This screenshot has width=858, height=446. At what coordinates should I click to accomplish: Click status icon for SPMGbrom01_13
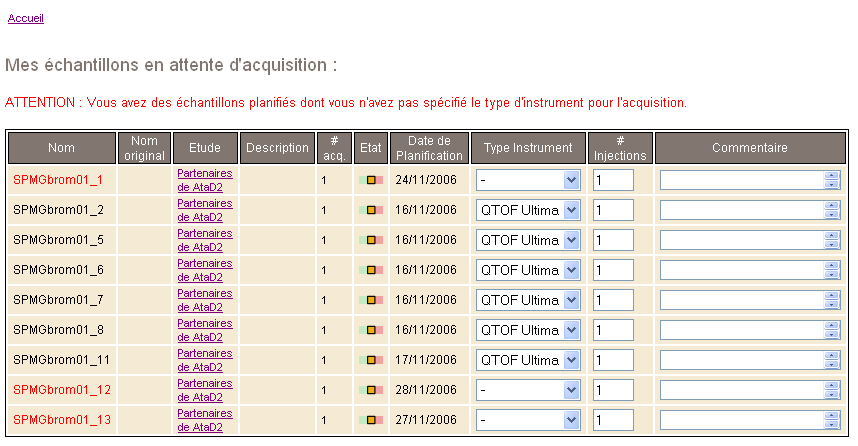[371, 420]
